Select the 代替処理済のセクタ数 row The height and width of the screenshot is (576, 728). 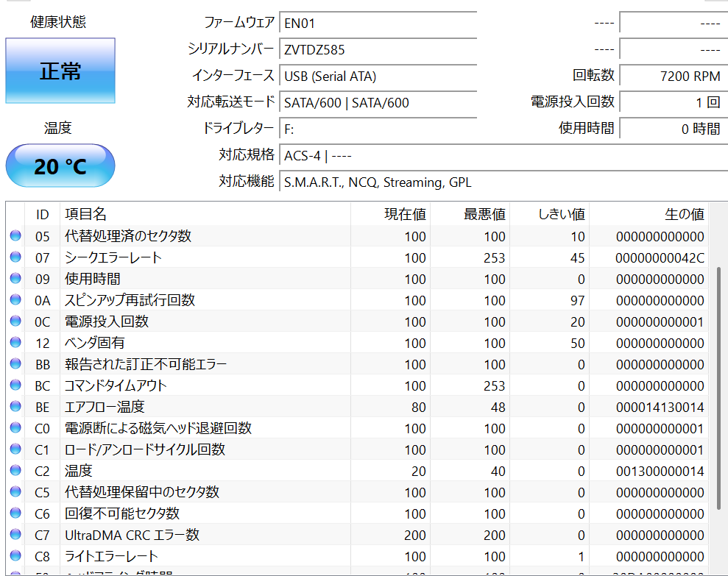358,236
